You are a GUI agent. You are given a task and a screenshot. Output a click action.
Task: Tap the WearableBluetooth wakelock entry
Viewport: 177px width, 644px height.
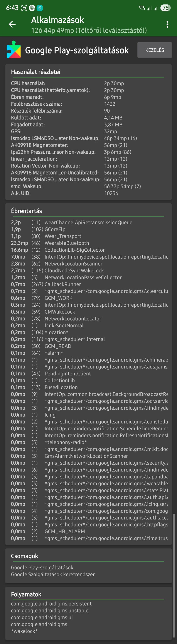(67, 243)
